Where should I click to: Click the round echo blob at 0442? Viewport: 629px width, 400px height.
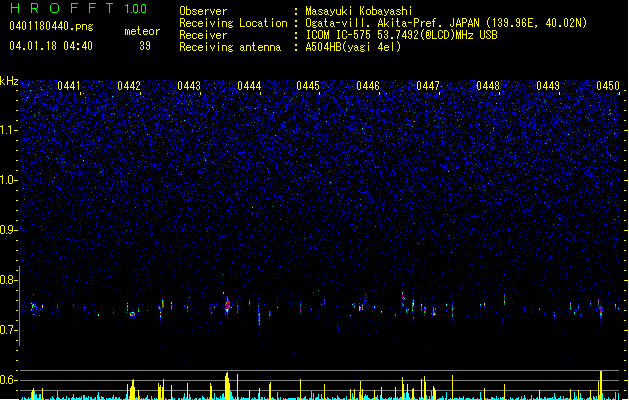coord(132,314)
